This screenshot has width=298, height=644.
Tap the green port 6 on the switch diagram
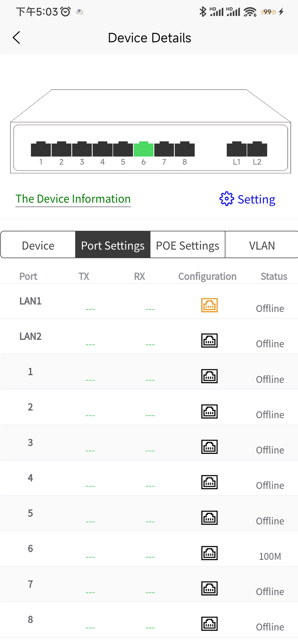point(143,149)
